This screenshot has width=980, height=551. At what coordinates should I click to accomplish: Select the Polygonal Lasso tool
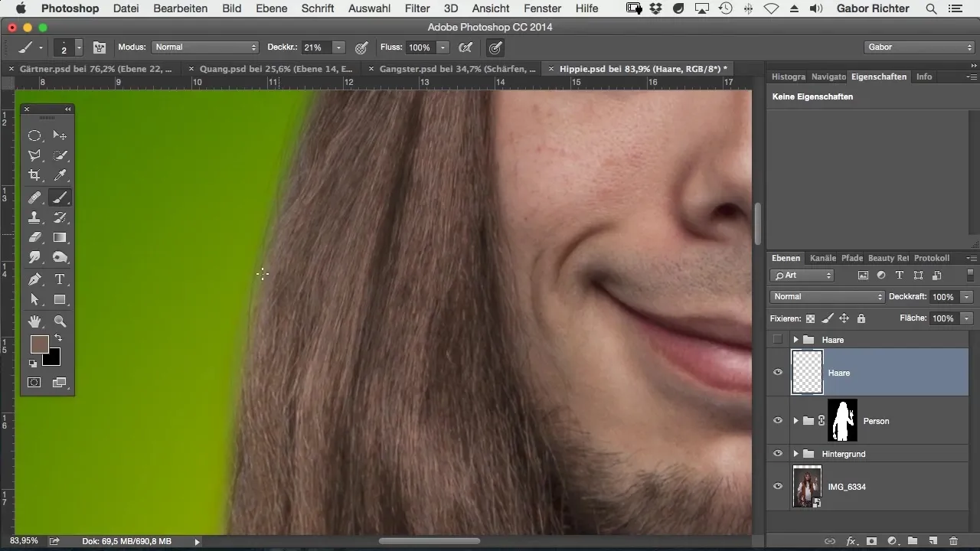click(34, 155)
